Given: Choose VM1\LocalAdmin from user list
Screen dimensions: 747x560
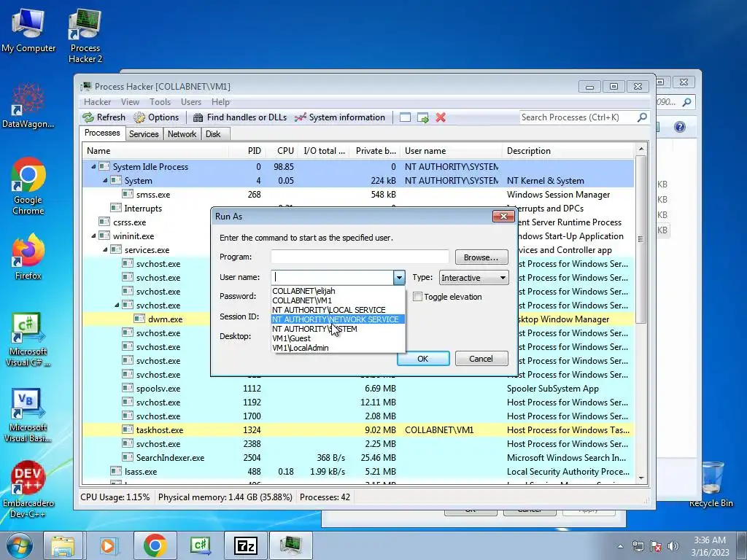Looking at the screenshot, I should tap(338, 348).
